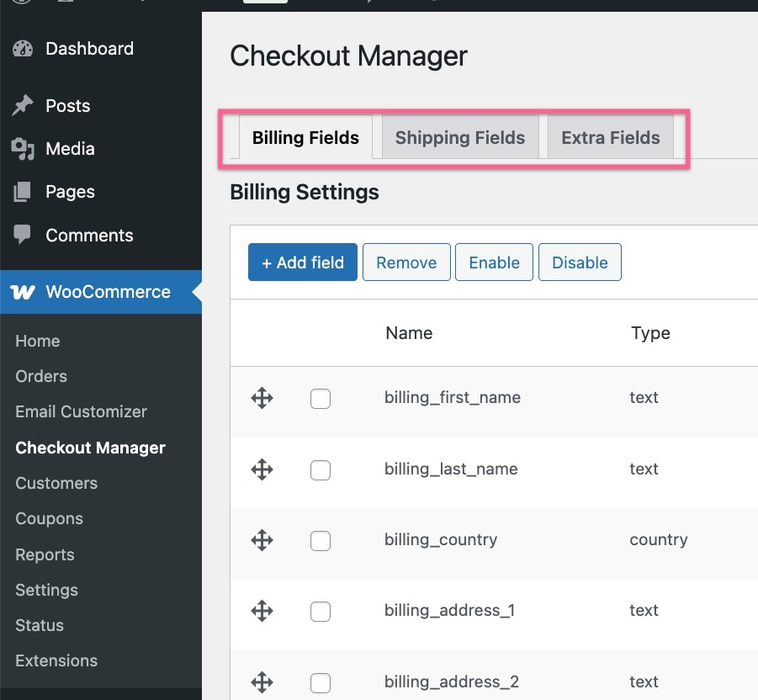
Task: Check the billing_first_name row checkbox
Action: click(x=321, y=399)
